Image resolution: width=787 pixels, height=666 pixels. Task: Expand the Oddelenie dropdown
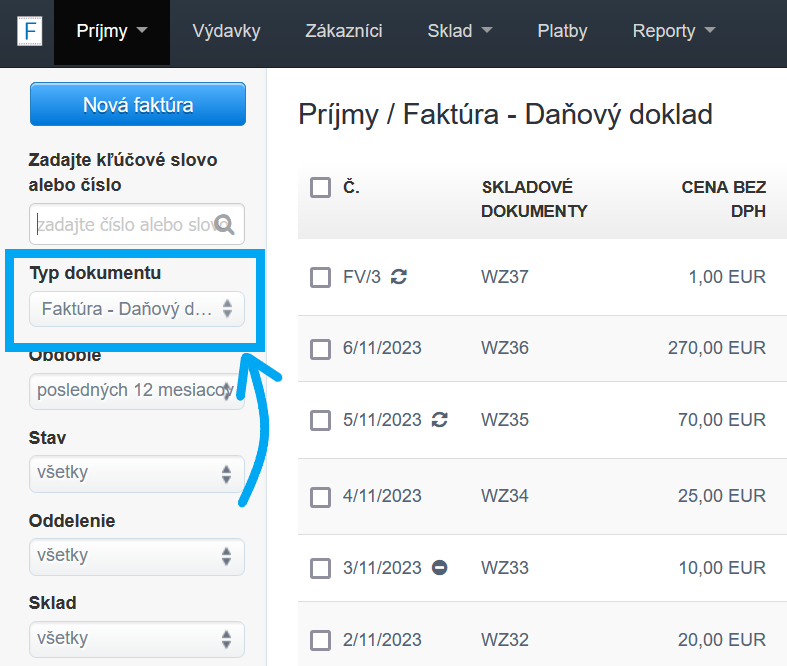click(137, 556)
